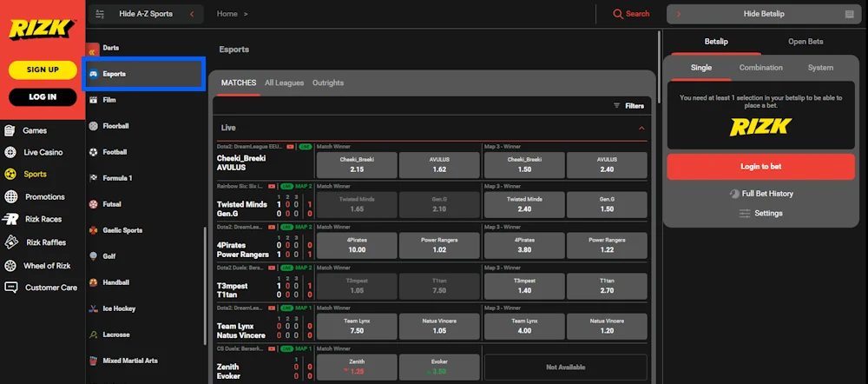Open the Wheel of Rizk icon

(10, 266)
